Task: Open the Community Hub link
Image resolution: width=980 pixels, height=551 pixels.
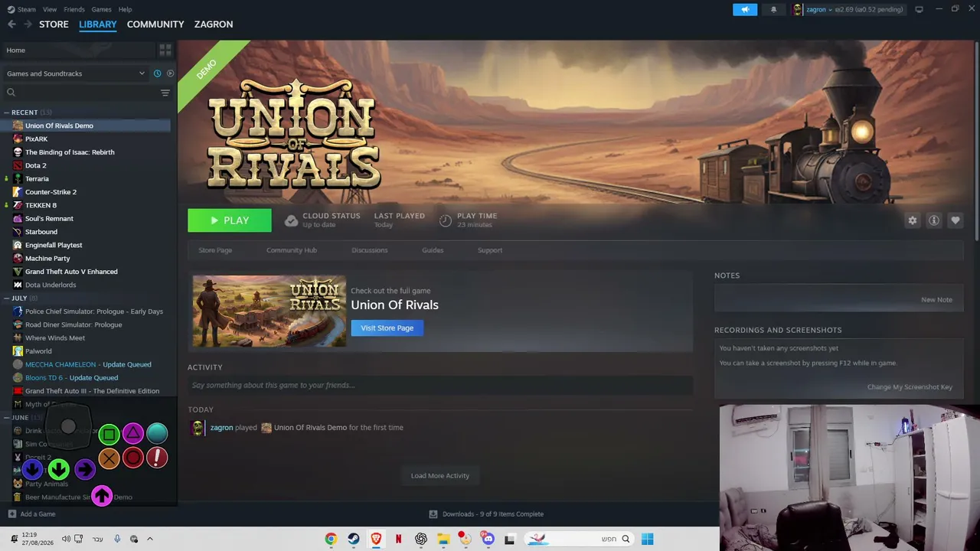Action: [292, 250]
